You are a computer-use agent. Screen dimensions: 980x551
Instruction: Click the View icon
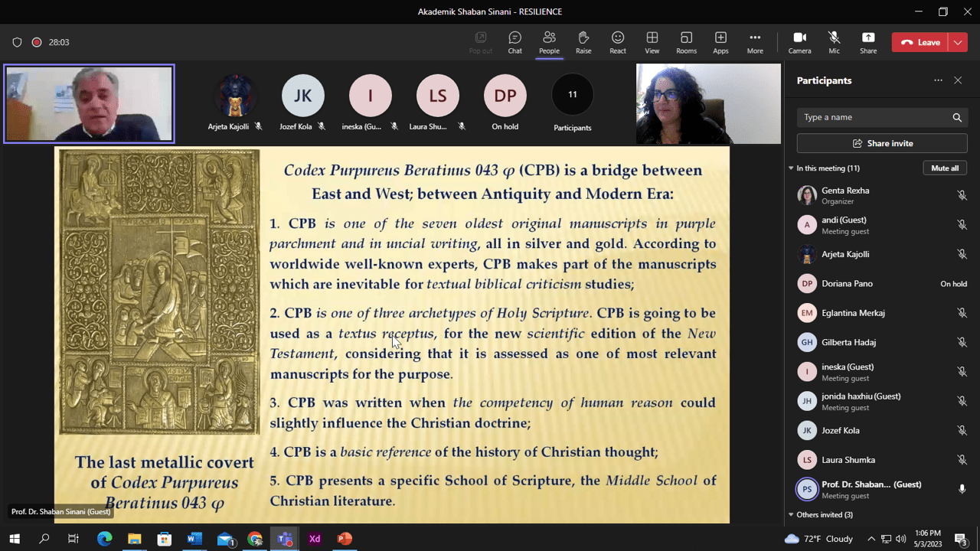click(652, 42)
